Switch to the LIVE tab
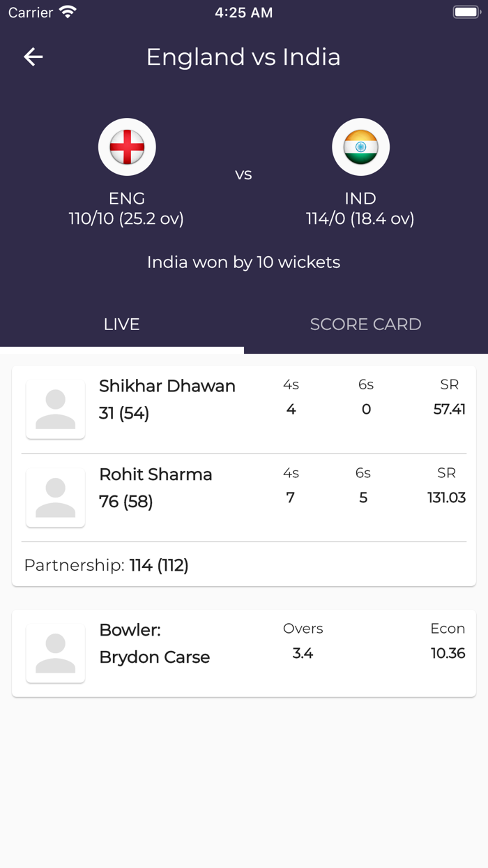Image resolution: width=488 pixels, height=868 pixels. [x=122, y=324]
